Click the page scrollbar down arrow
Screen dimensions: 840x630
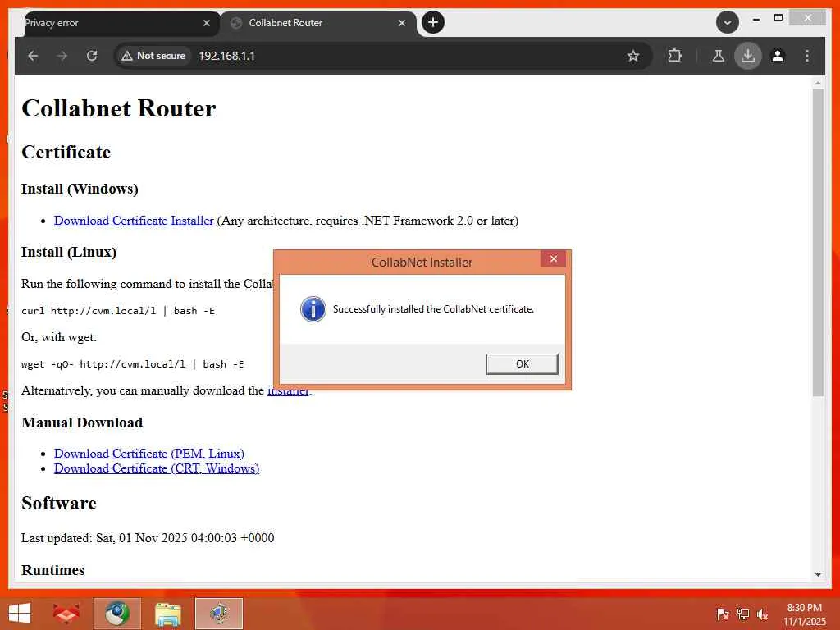(x=818, y=574)
